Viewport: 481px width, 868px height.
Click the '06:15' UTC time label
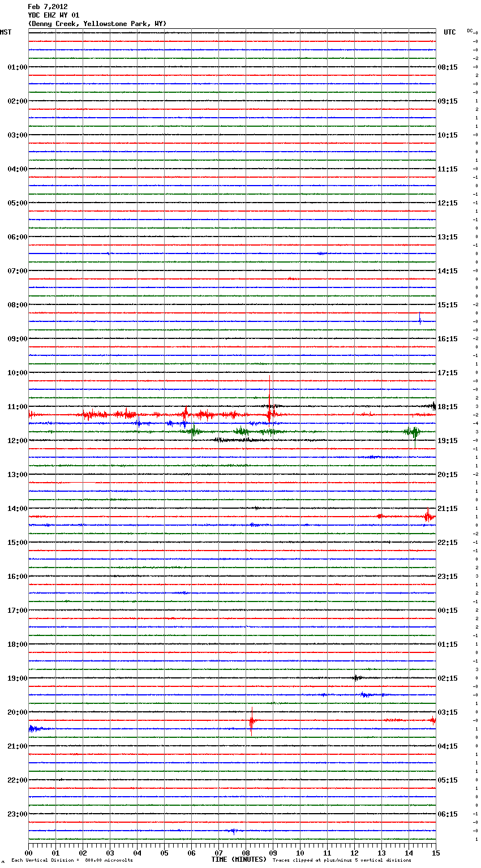coord(448,814)
